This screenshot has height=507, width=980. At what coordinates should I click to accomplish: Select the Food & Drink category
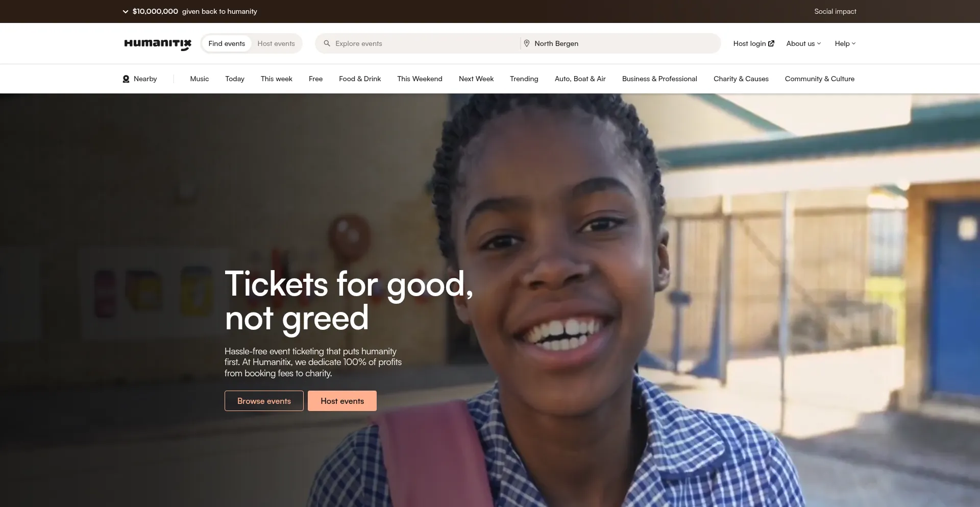(360, 79)
